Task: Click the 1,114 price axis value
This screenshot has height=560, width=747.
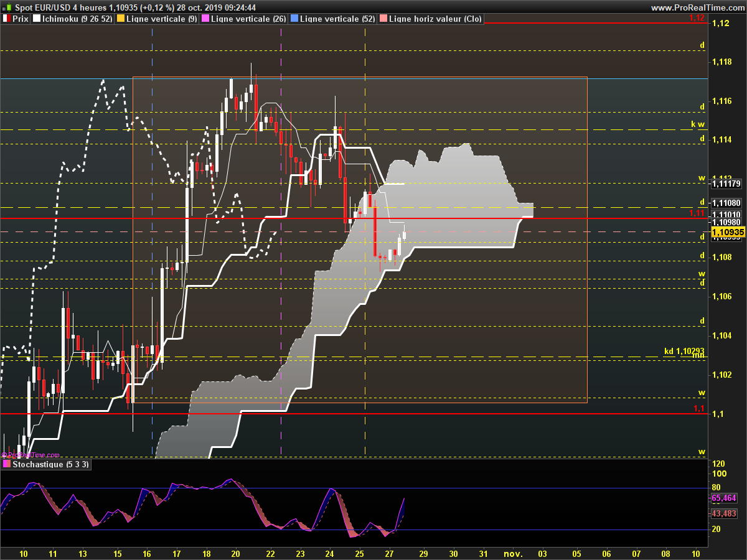Action: pyautogui.click(x=722, y=140)
